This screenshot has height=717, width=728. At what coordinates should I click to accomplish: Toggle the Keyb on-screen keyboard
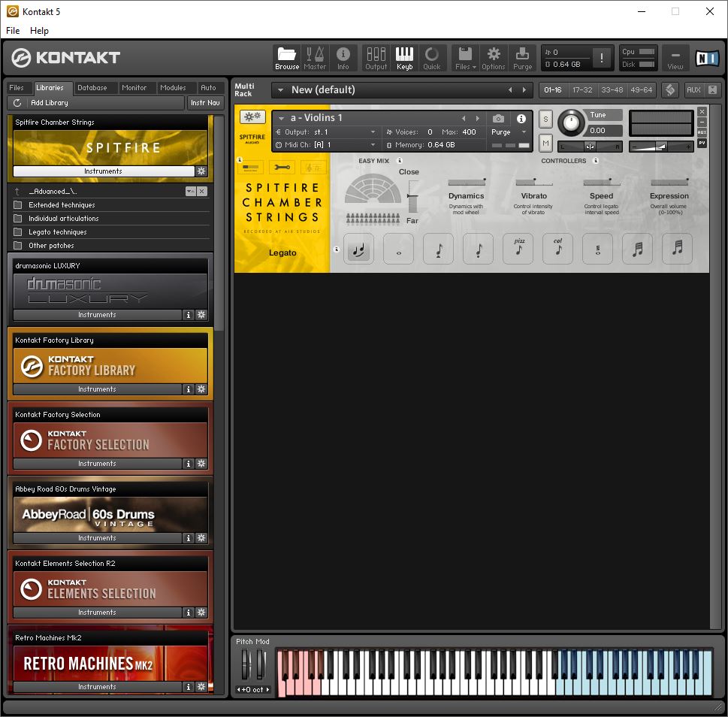[x=404, y=58]
